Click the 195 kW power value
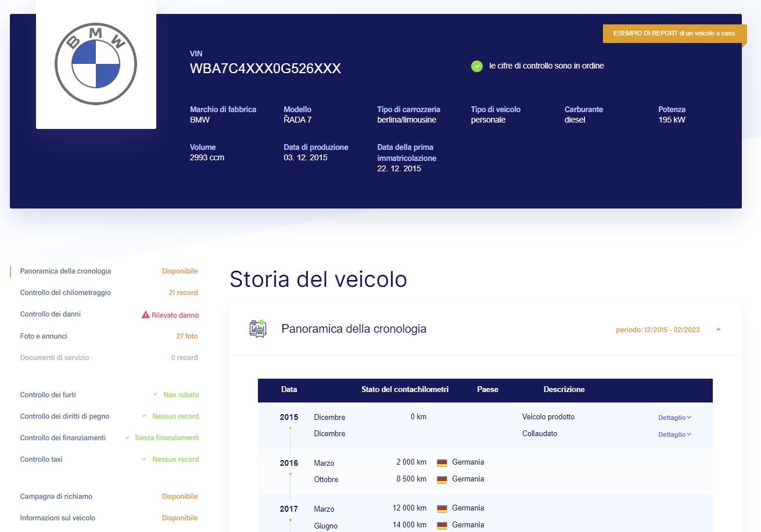The image size is (761, 532). tap(672, 120)
